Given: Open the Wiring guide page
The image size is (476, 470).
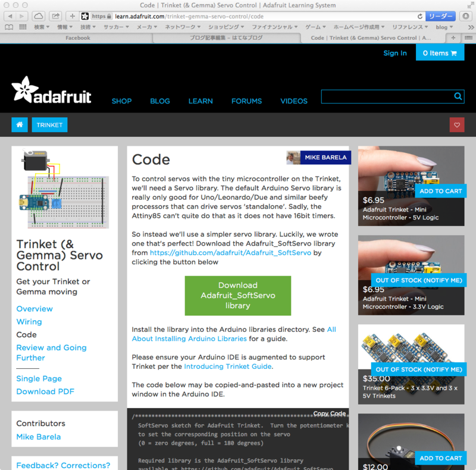Looking at the screenshot, I should [29, 322].
